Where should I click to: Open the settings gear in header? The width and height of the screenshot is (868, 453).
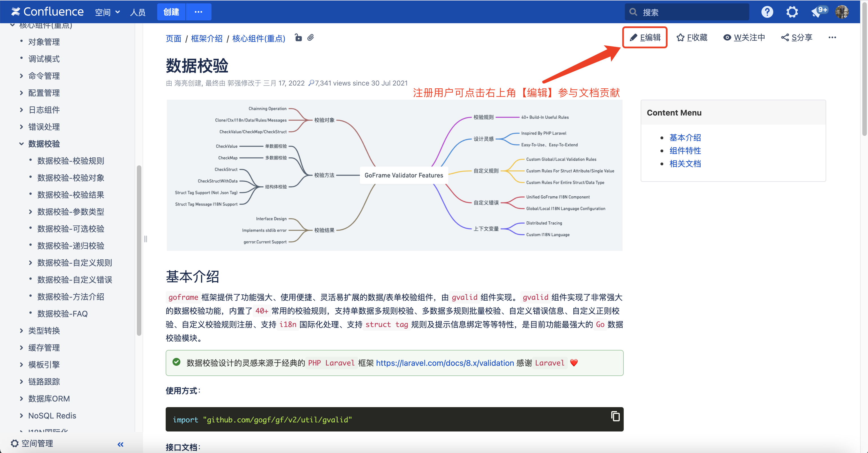pos(792,12)
